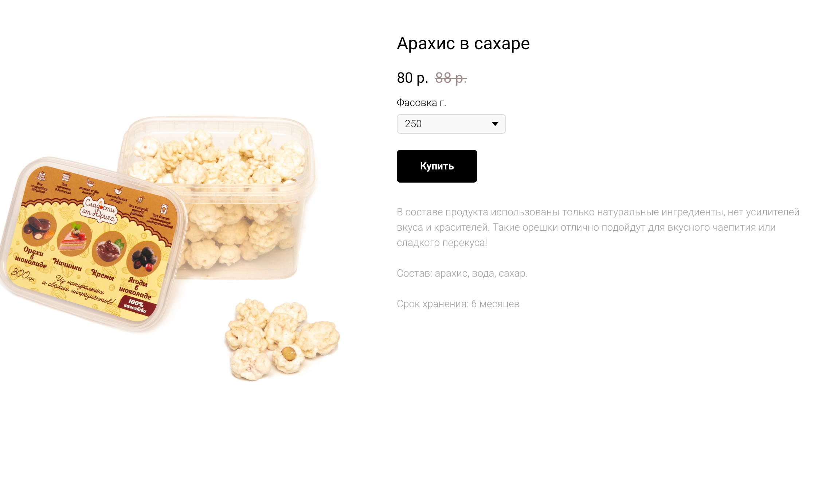Click the dropdown arrow next to 250

(495, 124)
